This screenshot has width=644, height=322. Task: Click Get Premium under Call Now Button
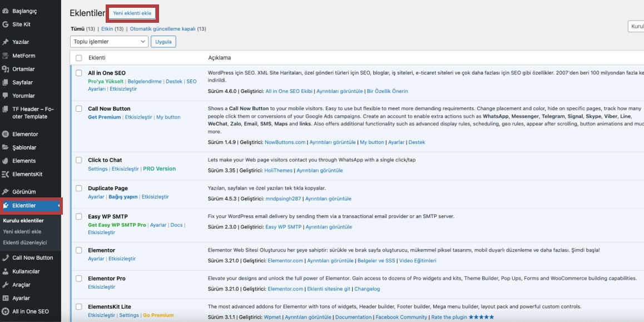coord(105,117)
